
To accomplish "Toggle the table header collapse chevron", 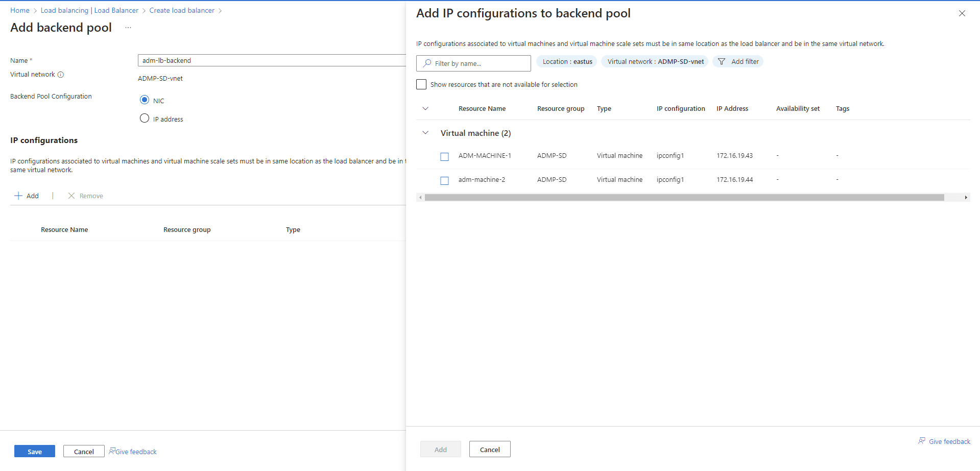I will point(425,108).
